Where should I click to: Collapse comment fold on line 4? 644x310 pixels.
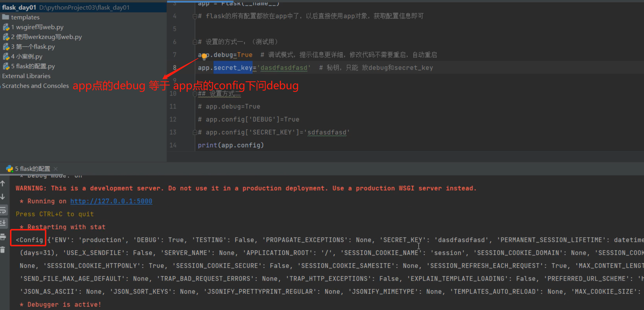pyautogui.click(x=195, y=16)
